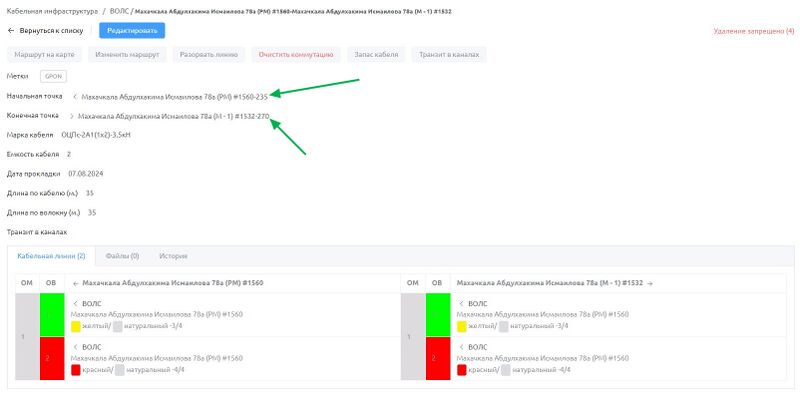Screen dimensions: 800x394
Task: Click Очистить коммутацию button
Action: coord(296,55)
